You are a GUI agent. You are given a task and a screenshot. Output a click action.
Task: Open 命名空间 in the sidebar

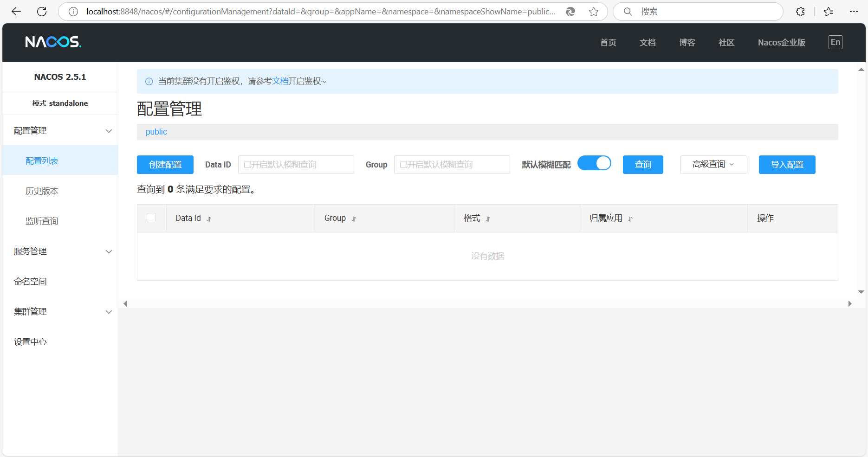(x=30, y=282)
